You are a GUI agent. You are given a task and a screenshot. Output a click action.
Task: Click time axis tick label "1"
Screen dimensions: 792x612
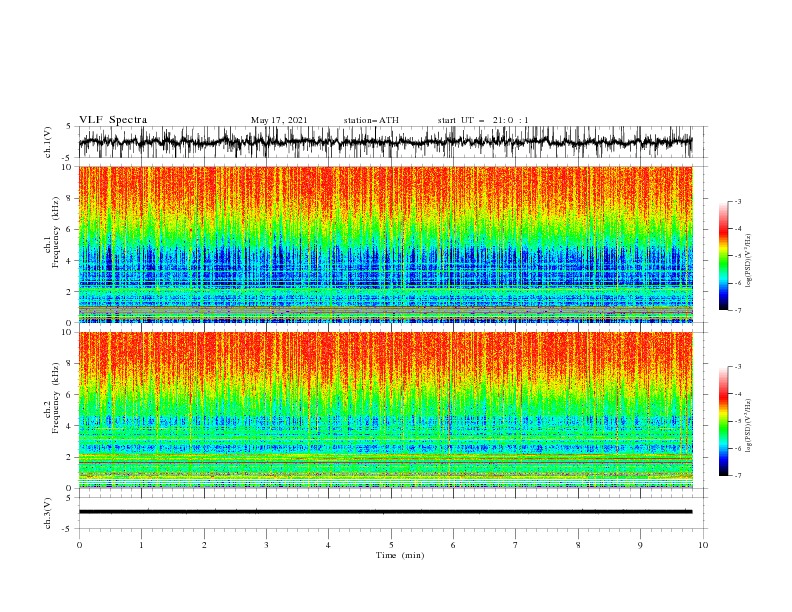pyautogui.click(x=141, y=545)
